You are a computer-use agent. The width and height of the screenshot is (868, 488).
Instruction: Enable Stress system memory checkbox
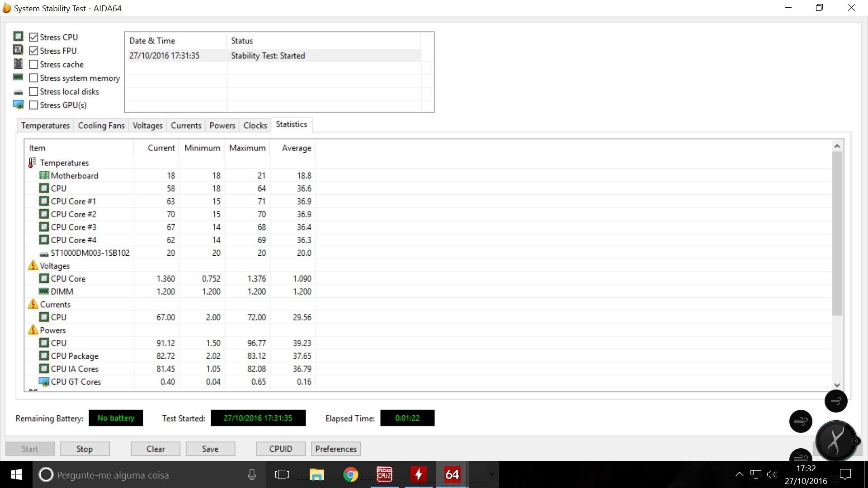pyautogui.click(x=33, y=78)
